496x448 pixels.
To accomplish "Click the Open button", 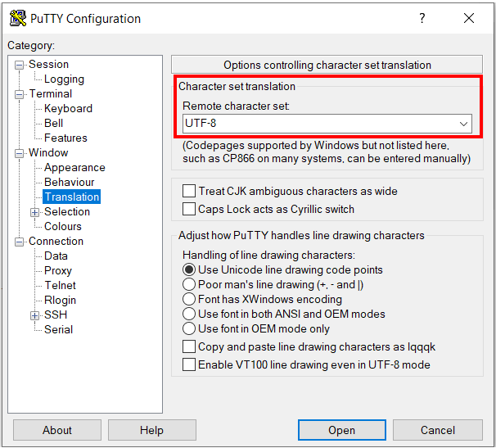I will [x=341, y=430].
